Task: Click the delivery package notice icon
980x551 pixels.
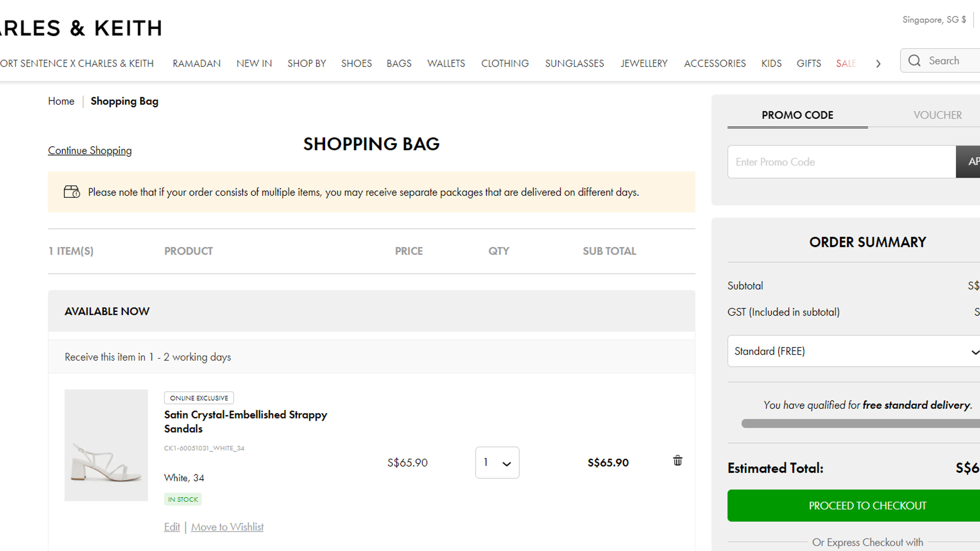Action: pos(71,192)
